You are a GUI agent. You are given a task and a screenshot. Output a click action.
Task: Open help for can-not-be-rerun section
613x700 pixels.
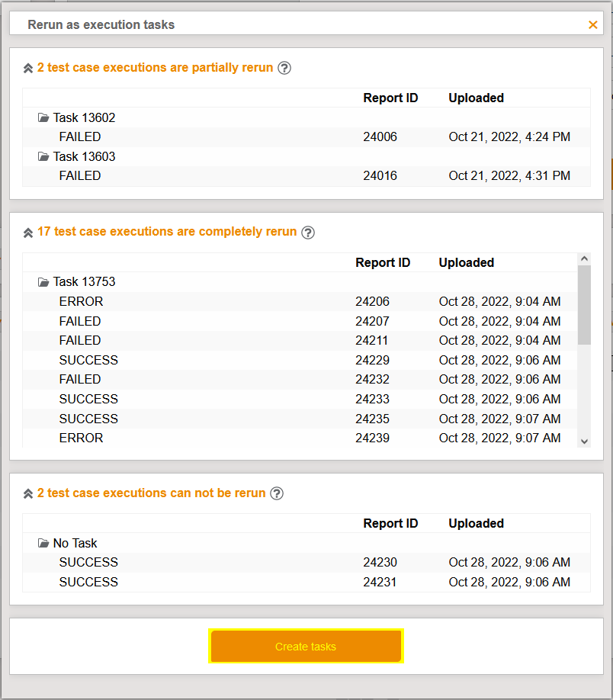pyautogui.click(x=276, y=493)
